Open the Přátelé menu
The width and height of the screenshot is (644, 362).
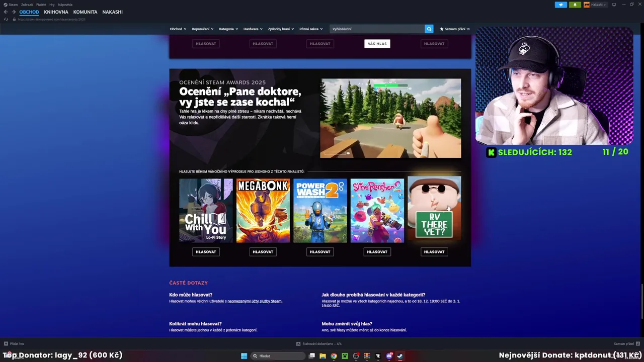pos(41,5)
